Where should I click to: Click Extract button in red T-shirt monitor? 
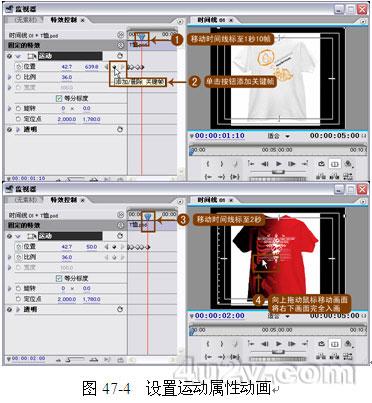tap(334, 356)
